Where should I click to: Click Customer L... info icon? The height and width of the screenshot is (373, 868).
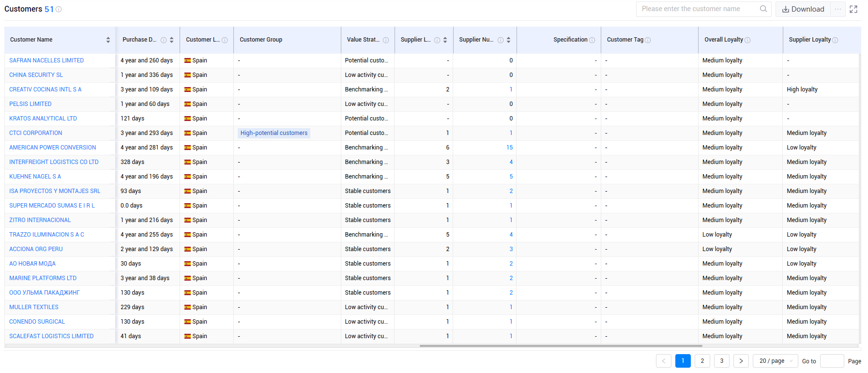[225, 40]
